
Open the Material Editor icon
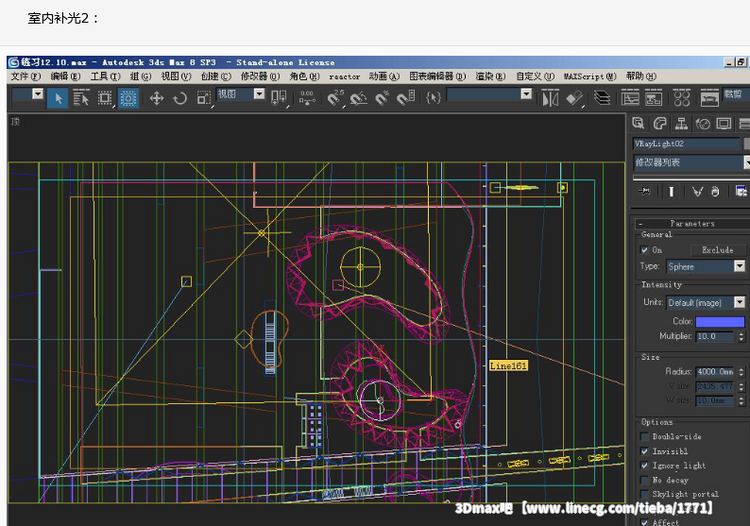pyautogui.click(x=682, y=99)
